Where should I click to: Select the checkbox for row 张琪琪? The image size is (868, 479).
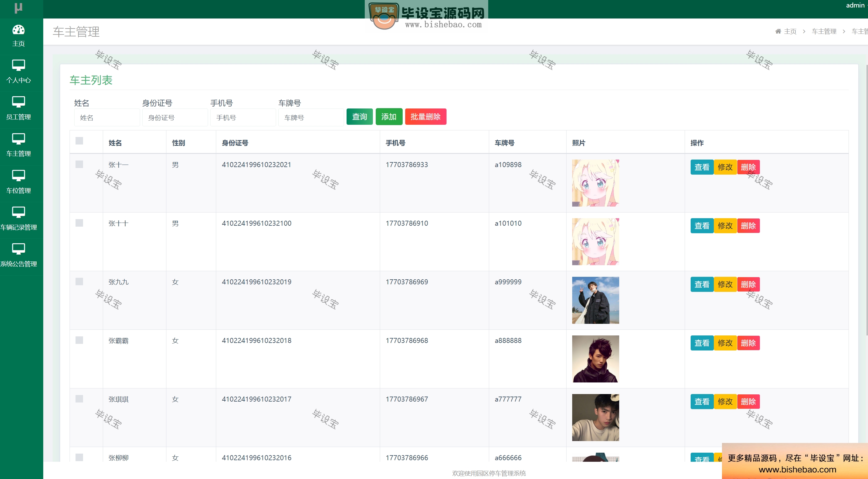click(x=79, y=399)
